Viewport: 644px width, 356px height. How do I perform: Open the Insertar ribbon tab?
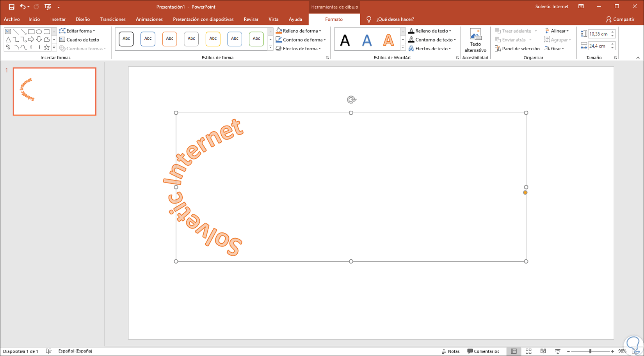tap(58, 19)
